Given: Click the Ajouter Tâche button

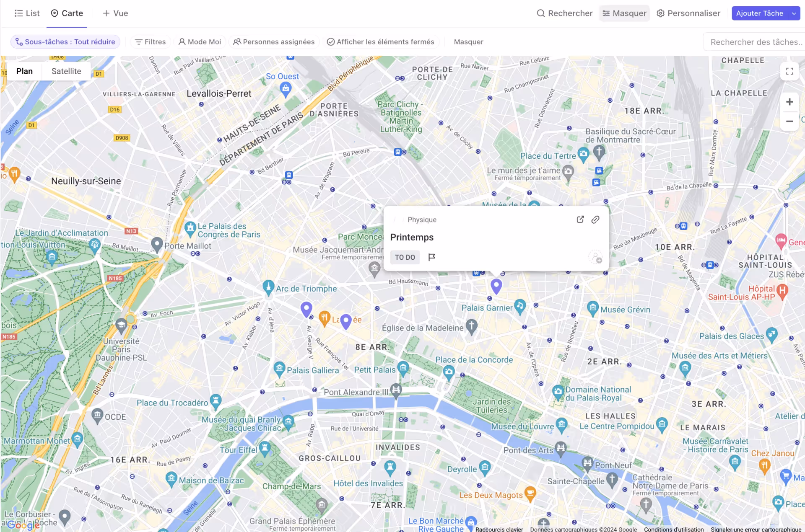Looking at the screenshot, I should pyautogui.click(x=760, y=13).
